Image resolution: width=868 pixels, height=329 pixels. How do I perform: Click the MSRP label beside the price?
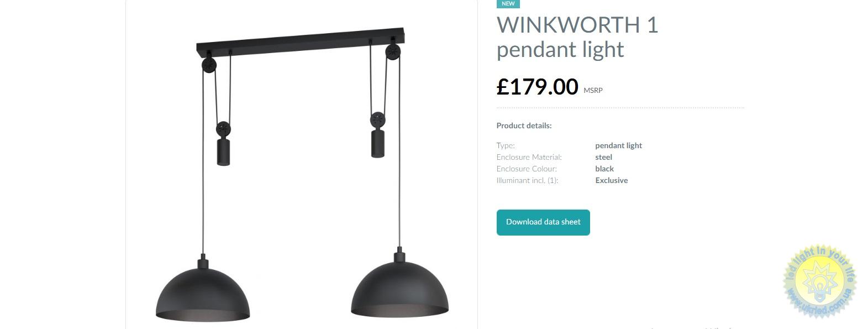pos(593,90)
